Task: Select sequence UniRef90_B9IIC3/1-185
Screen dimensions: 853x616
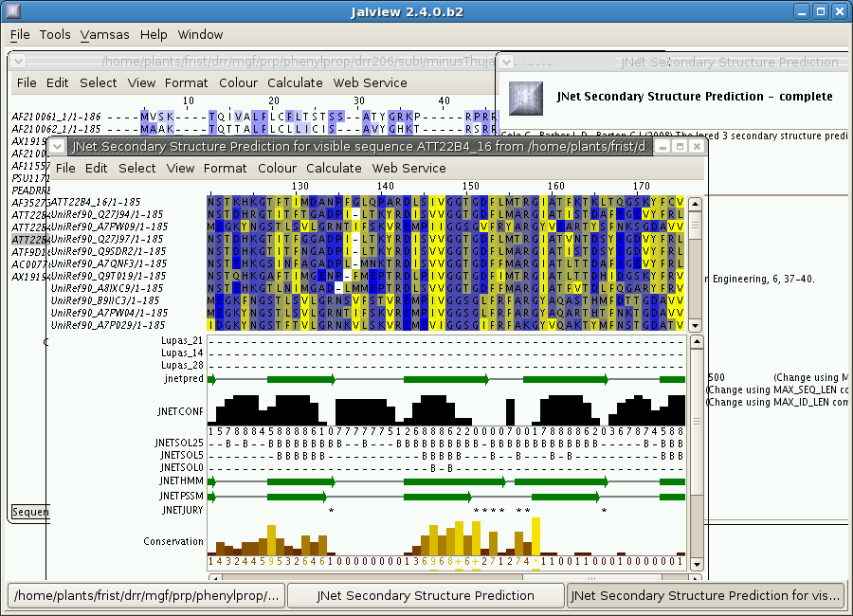Action: 105,300
